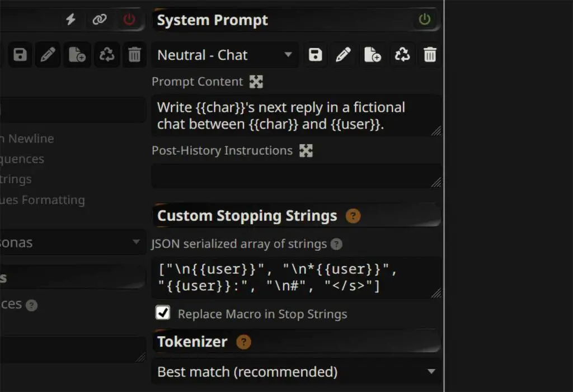
Task: Open Custom Stopping Strings help
Action: point(354,215)
